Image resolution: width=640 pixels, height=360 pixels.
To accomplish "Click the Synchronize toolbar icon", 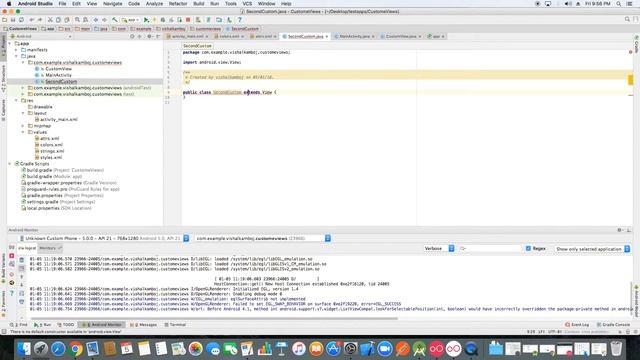I will click(21, 20).
